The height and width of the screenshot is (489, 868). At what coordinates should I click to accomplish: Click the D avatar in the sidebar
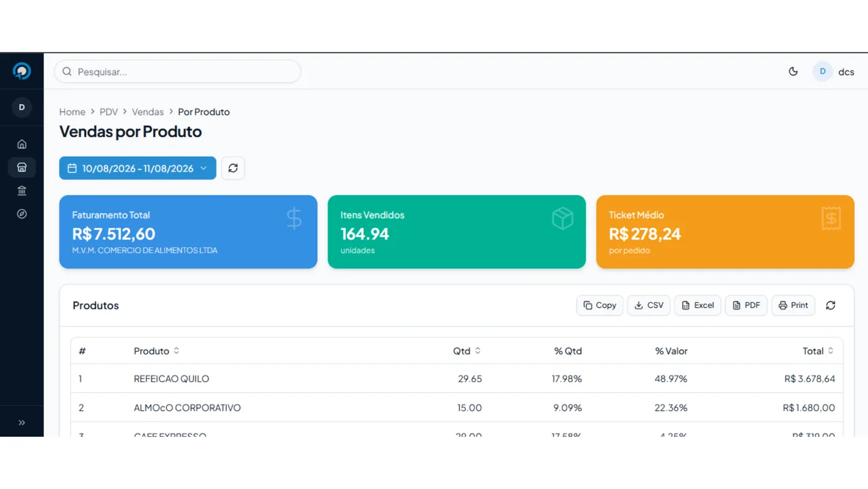[x=22, y=107]
